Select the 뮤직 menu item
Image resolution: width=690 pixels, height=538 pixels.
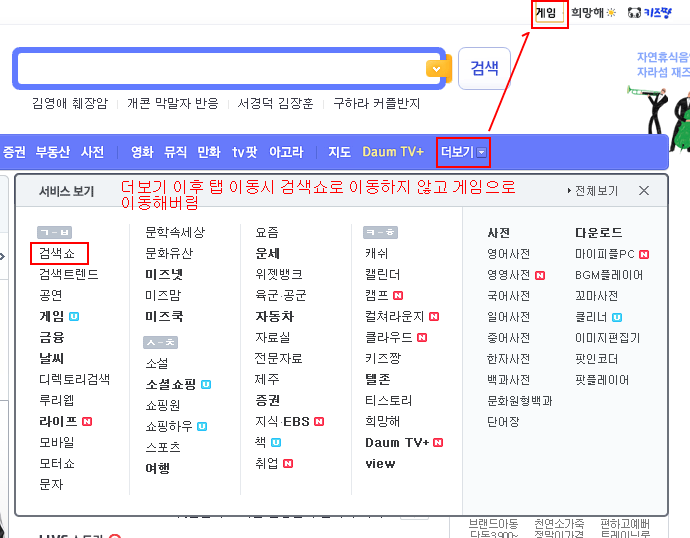175,152
